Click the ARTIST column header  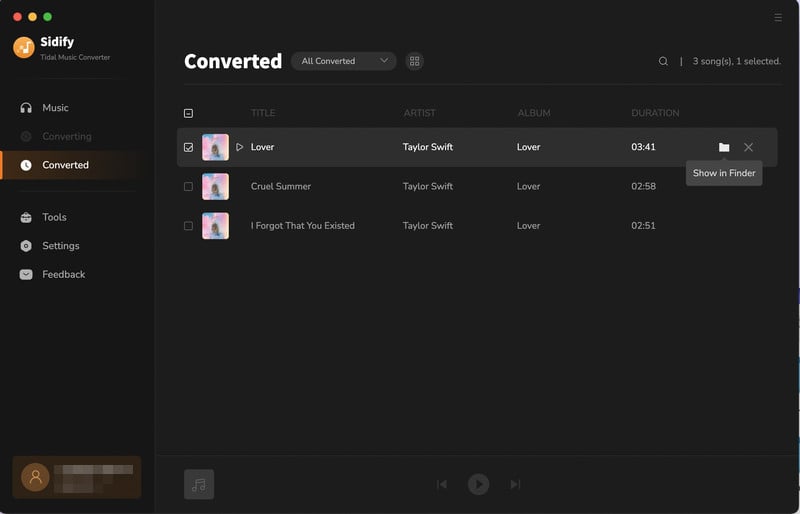pos(419,113)
